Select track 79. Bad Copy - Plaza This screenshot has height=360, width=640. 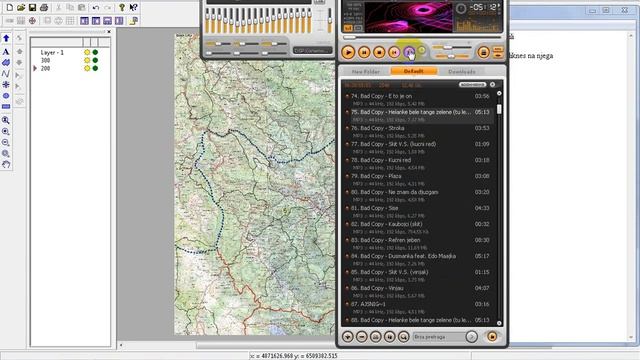click(420, 180)
